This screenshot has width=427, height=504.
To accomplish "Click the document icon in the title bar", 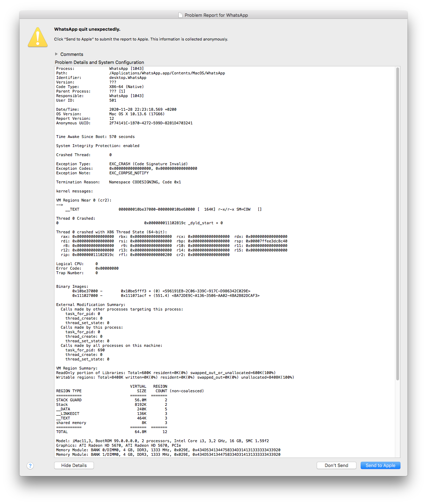I will point(181,15).
